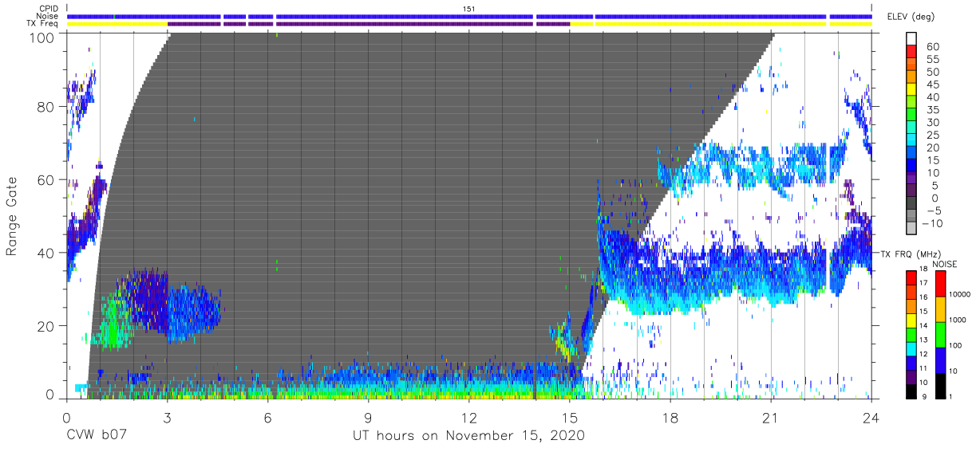Select the cyan 12–13 swatch in TX FRQ legend
The width and height of the screenshot is (980, 452).
coord(911,348)
